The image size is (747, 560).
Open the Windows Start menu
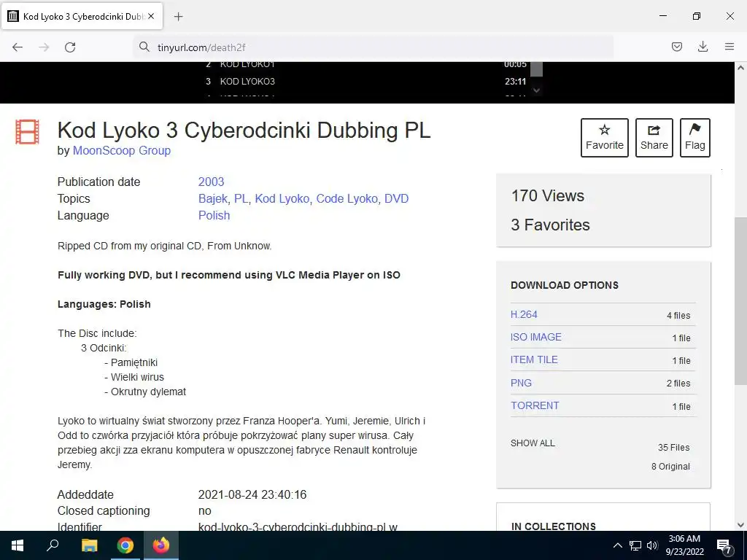click(18, 545)
